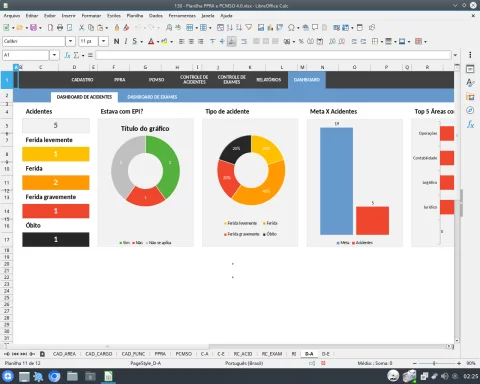Go to CADASTRO in the dashboard navigation
This screenshot has width=480, height=384.
tap(82, 80)
